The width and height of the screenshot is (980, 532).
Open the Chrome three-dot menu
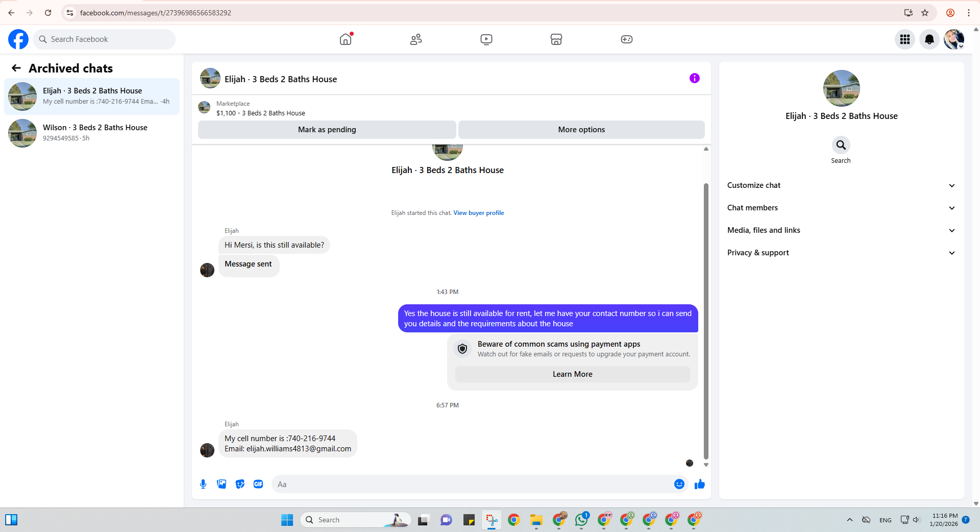point(969,13)
